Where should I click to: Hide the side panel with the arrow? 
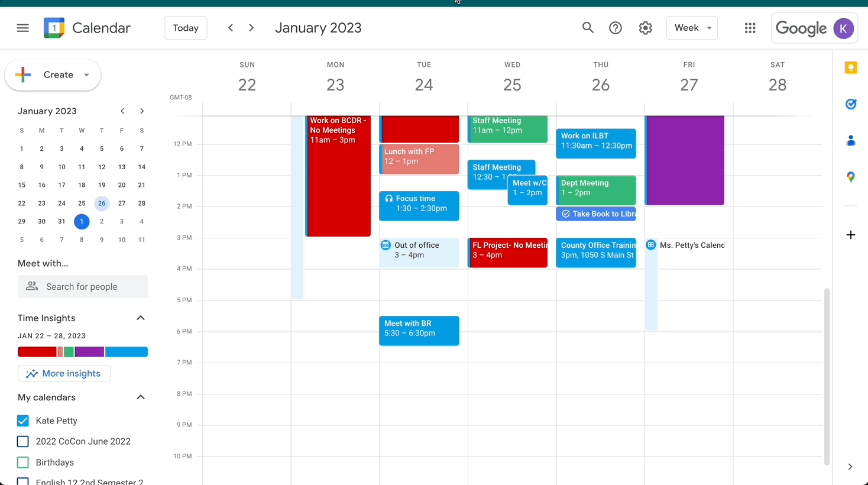(x=850, y=467)
